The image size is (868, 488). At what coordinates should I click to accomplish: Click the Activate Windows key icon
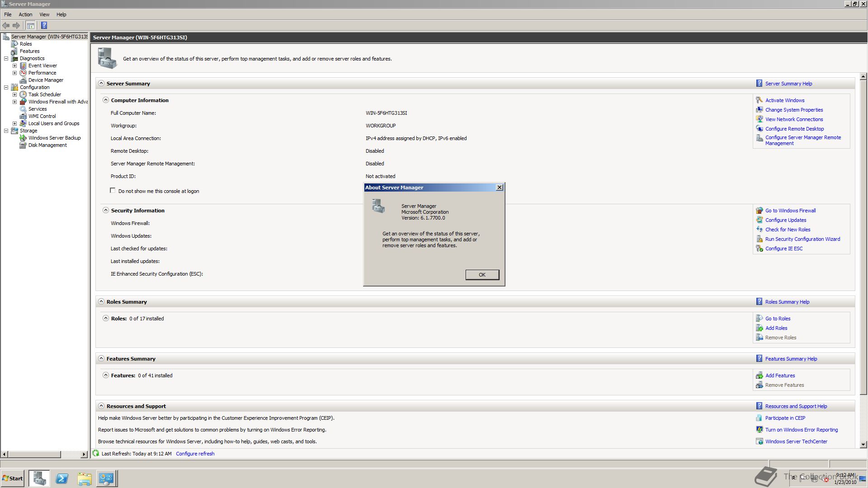point(759,100)
